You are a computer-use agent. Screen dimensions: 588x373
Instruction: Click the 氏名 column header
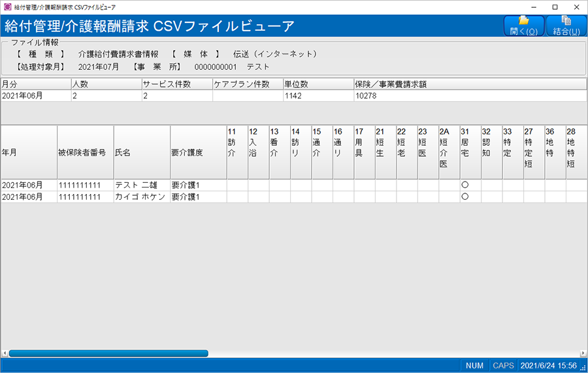[142, 152]
